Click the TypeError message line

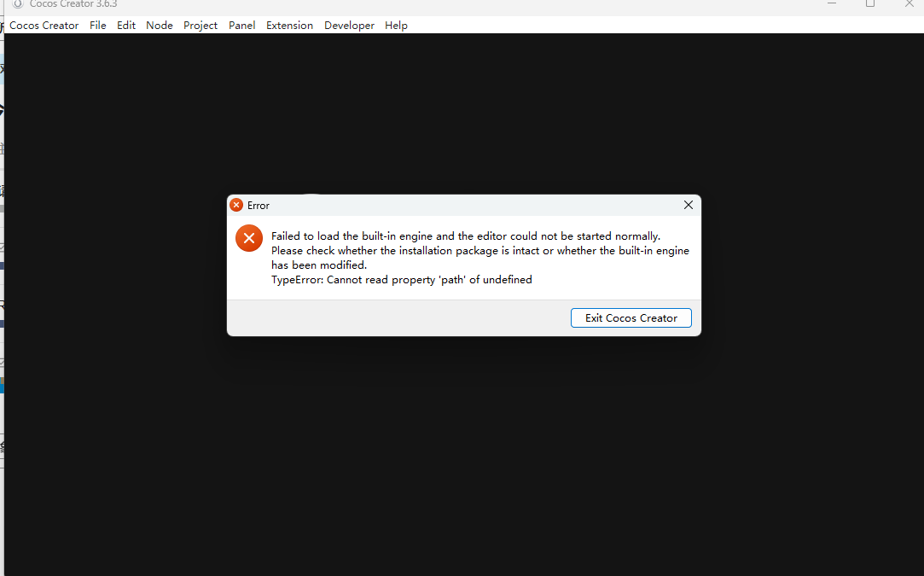[401, 279]
